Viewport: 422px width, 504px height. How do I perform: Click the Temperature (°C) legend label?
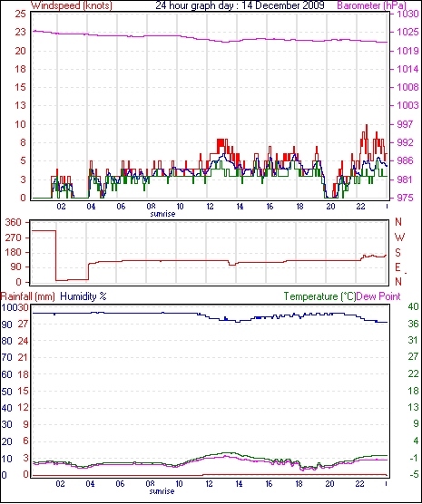pyautogui.click(x=319, y=296)
